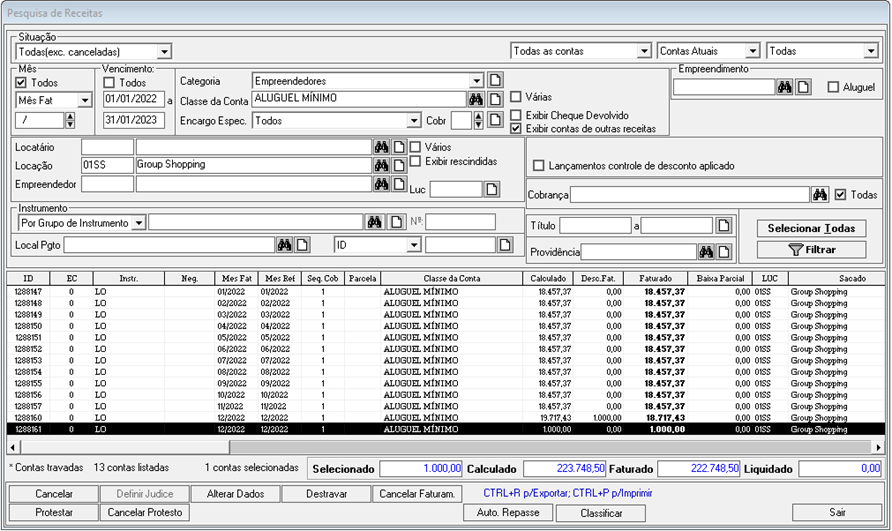Check the Vencimento Todos checkbox
The height and width of the screenshot is (531, 892).
tap(109, 83)
